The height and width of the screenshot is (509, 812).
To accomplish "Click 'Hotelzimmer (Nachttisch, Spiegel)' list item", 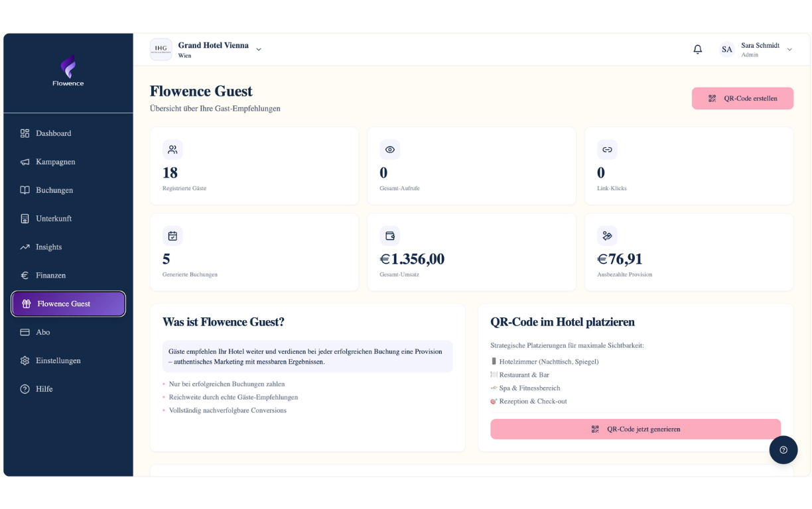I will point(545,362).
